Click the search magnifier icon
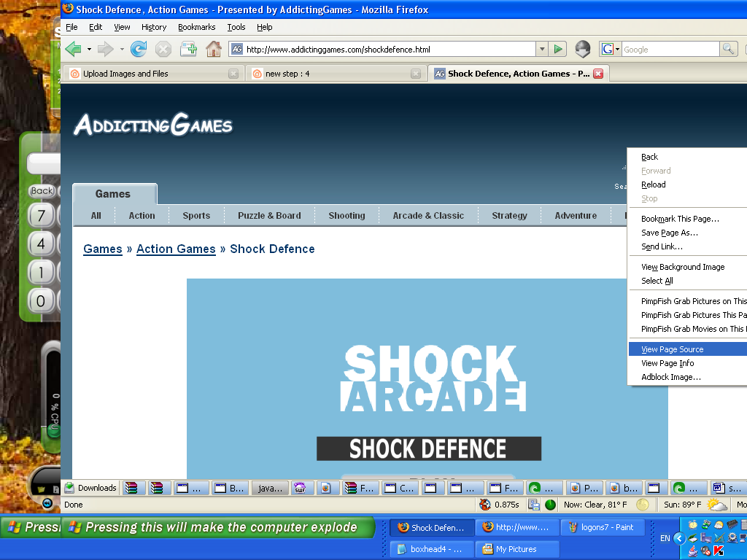Screen dimensions: 747x560 [727, 49]
